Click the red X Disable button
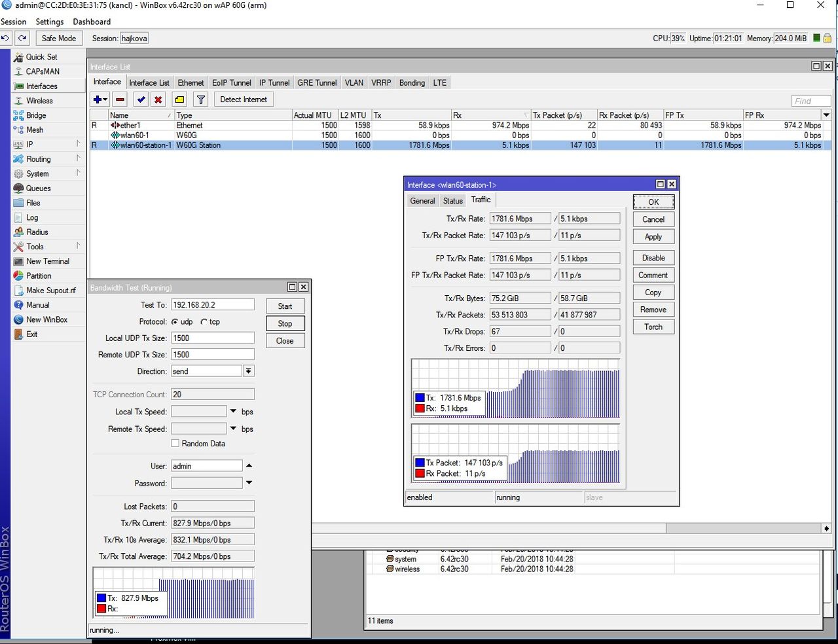The height and width of the screenshot is (644, 838). pyautogui.click(x=158, y=99)
